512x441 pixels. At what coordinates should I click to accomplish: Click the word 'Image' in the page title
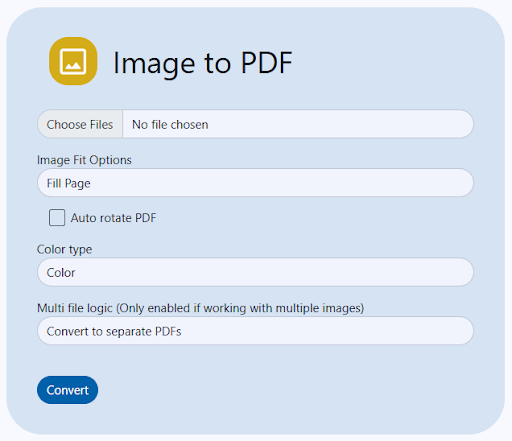coord(154,64)
